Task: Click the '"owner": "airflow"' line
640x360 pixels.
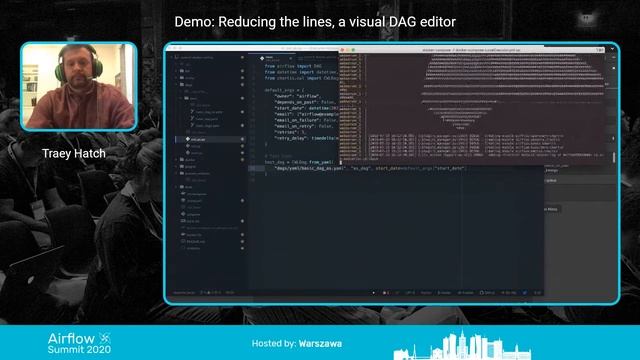Action: 297,96
